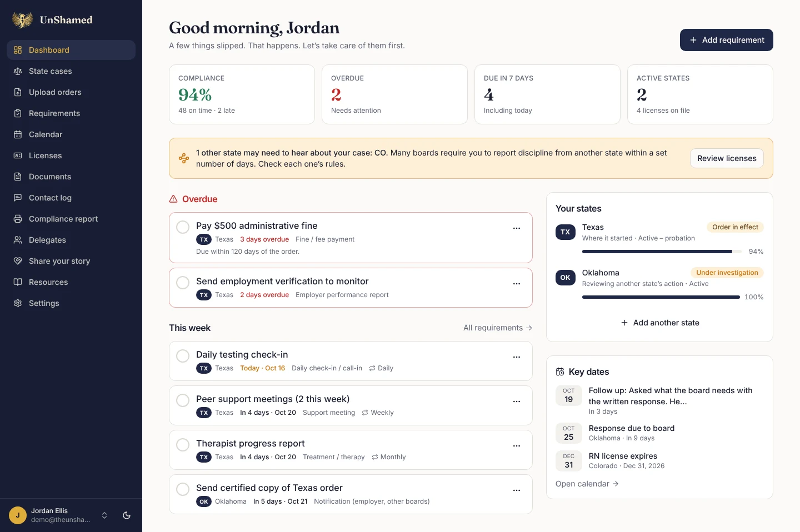Open more options for Daily testing check-in

click(x=517, y=357)
